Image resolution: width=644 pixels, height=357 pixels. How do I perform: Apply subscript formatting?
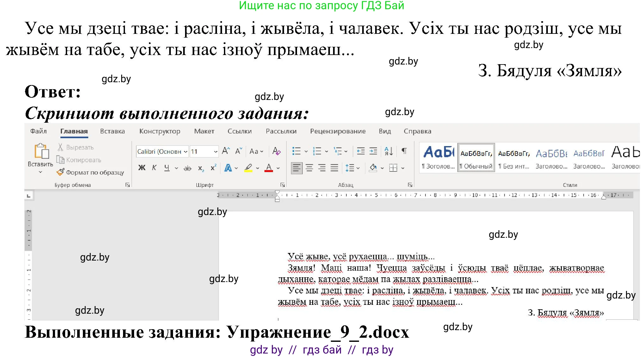(x=200, y=168)
